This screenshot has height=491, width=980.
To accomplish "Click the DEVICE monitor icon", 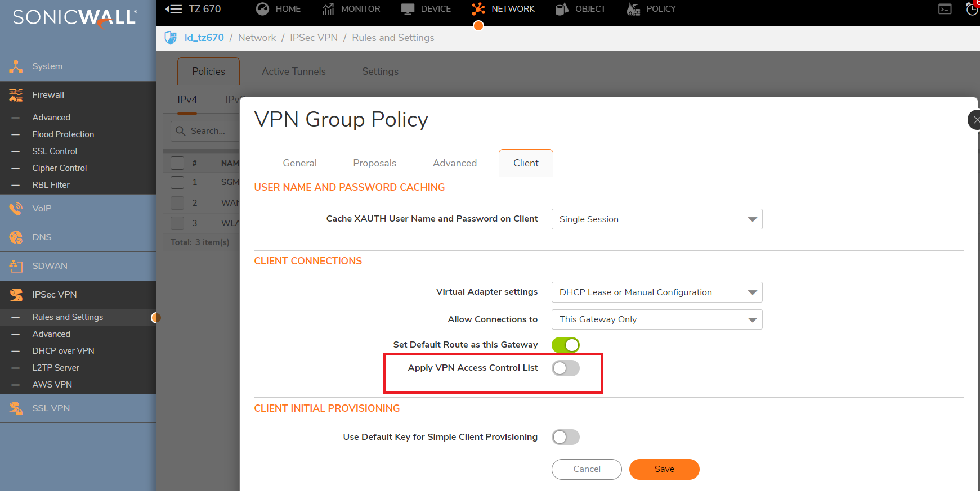I will point(408,9).
